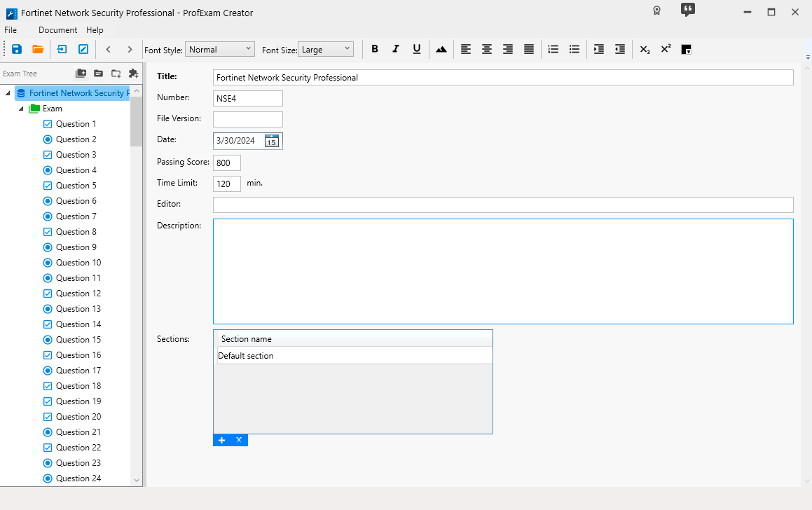This screenshot has width=812, height=510.
Task: Open the toolbar overflow arrow at the right end
Action: [x=808, y=57]
